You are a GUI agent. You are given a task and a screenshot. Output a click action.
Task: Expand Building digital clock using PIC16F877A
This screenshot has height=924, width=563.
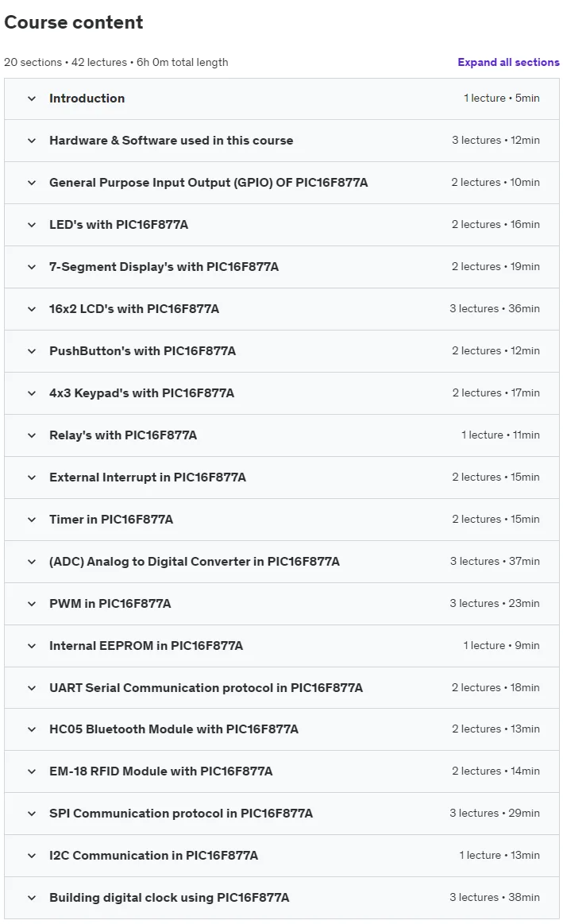pyautogui.click(x=281, y=898)
